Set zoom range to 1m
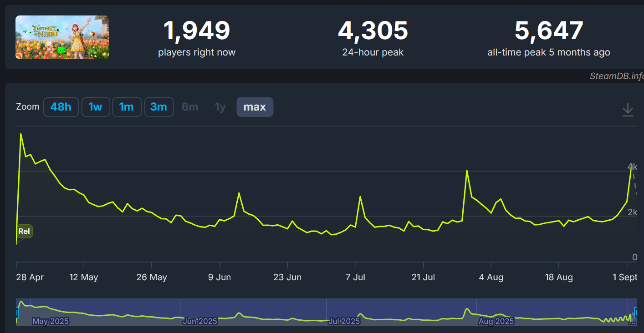 [127, 107]
